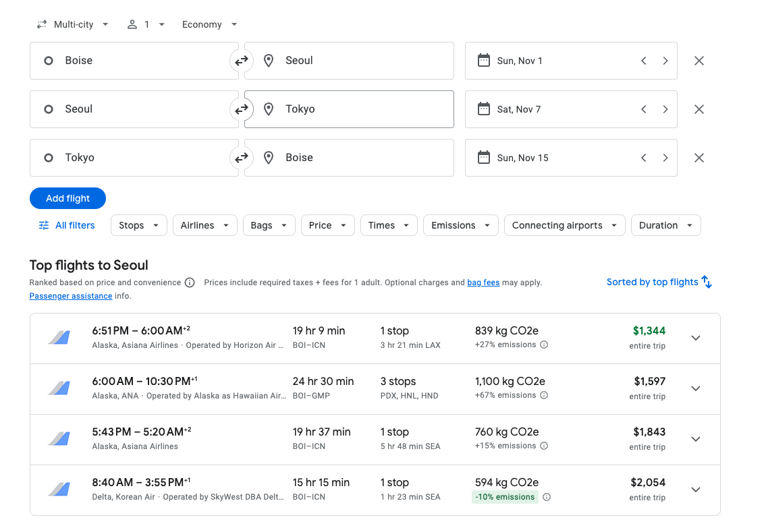Open the Economy cabin class dropdown

[x=209, y=24]
